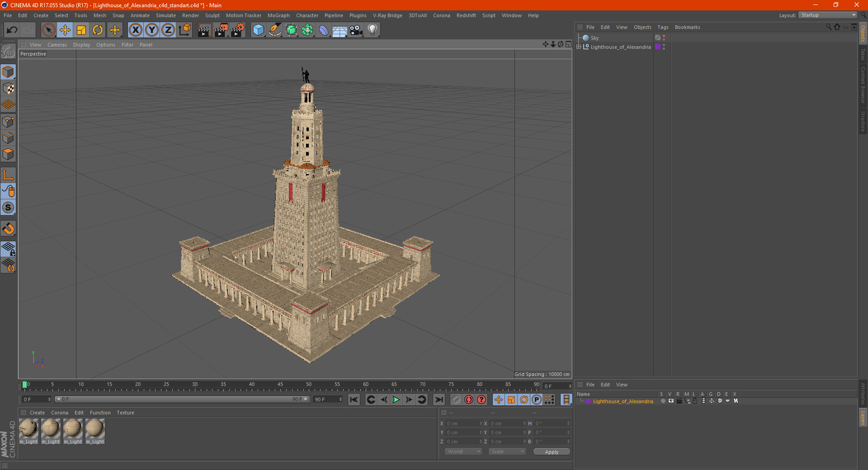
Task: Open the World coordinate dropdown
Action: click(x=463, y=451)
